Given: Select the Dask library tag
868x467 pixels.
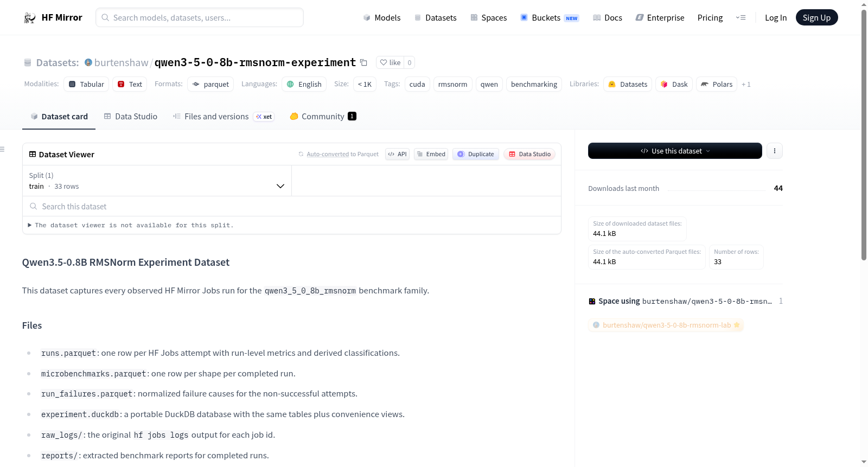Looking at the screenshot, I should point(674,84).
